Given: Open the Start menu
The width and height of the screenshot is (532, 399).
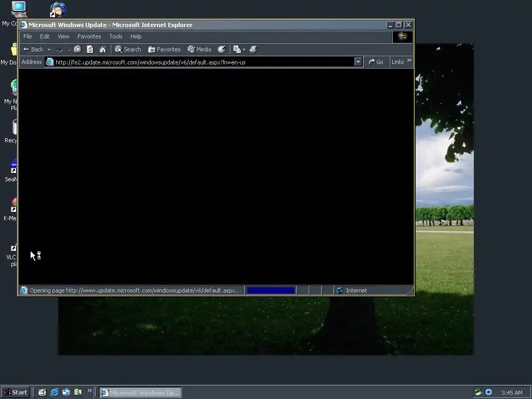Looking at the screenshot, I should click(x=15, y=393).
